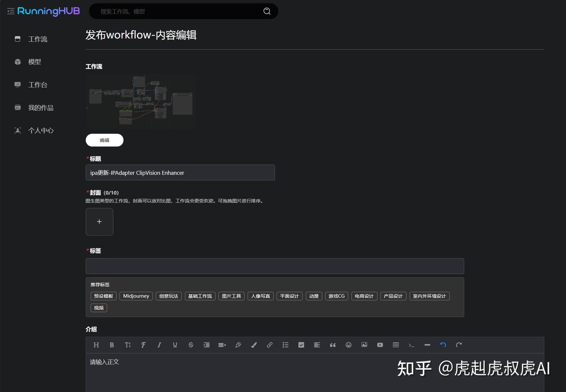This screenshot has height=392, width=566.
Task: Apply strikethrough formatting in the editor
Action: click(191, 345)
